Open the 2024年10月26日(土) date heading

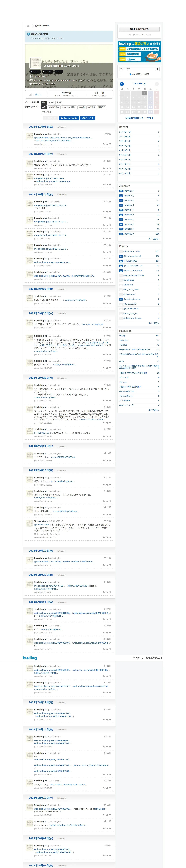pos(41,154)
